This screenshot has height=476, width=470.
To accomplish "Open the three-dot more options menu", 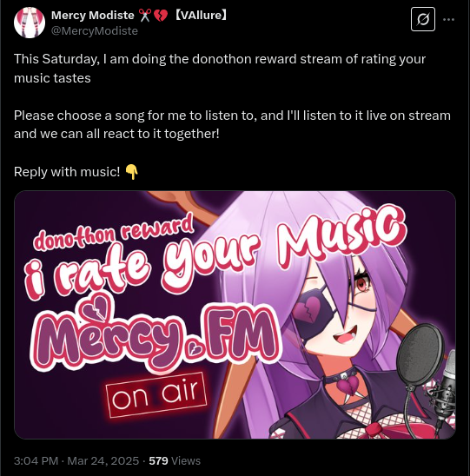I will (x=448, y=20).
